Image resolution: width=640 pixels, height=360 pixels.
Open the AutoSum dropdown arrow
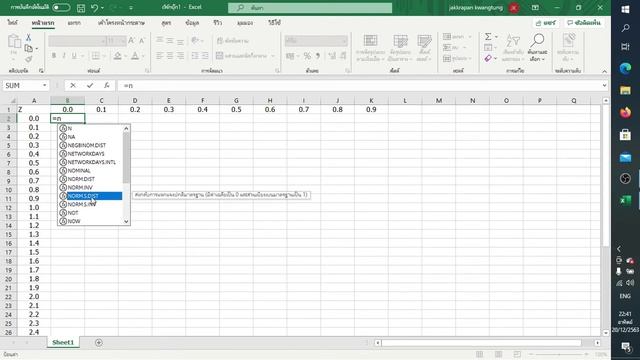[x=496, y=37]
